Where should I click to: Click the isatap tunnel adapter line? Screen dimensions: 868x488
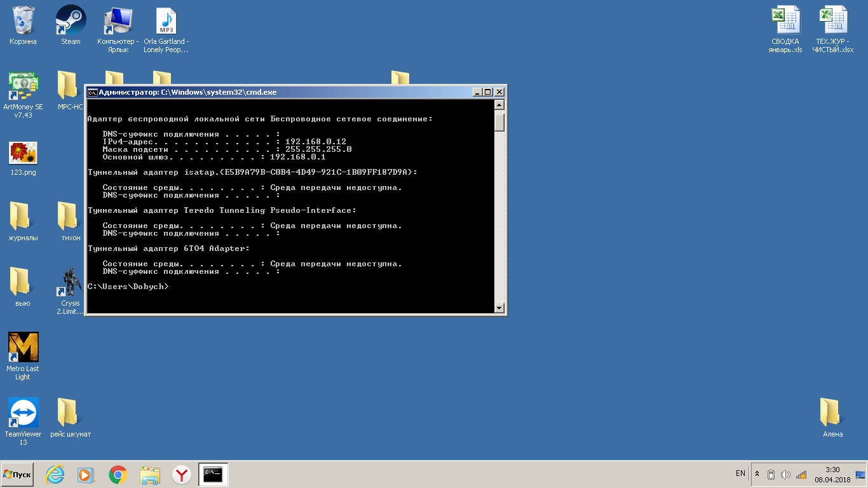pos(252,172)
